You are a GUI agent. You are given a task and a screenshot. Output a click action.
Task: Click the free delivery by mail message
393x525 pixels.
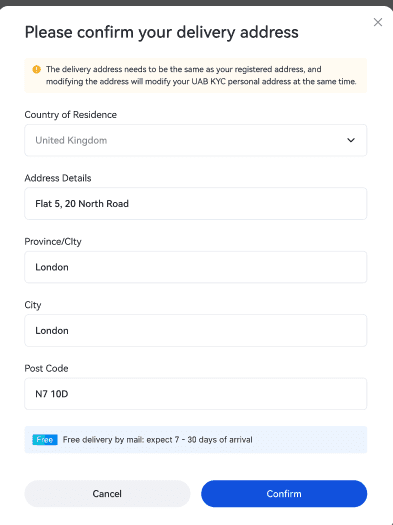[x=158, y=440]
